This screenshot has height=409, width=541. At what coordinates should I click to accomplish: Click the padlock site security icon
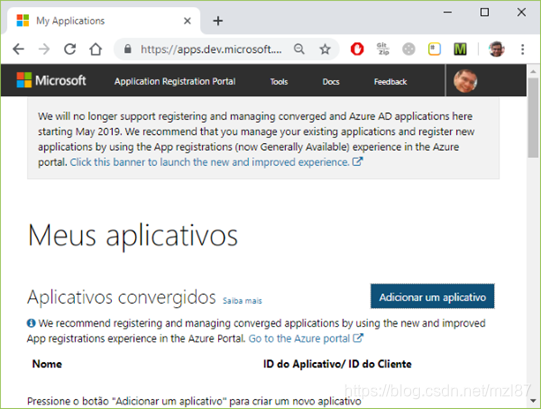pos(128,49)
